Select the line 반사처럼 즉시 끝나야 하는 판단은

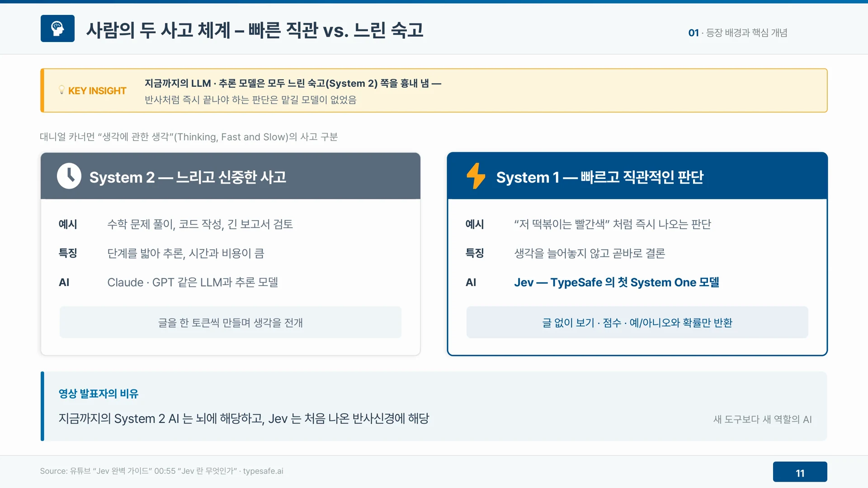(250, 99)
